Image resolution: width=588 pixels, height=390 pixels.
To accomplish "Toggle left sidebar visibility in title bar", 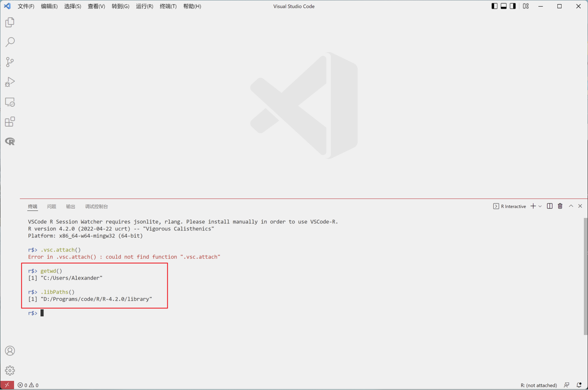I will (494, 6).
